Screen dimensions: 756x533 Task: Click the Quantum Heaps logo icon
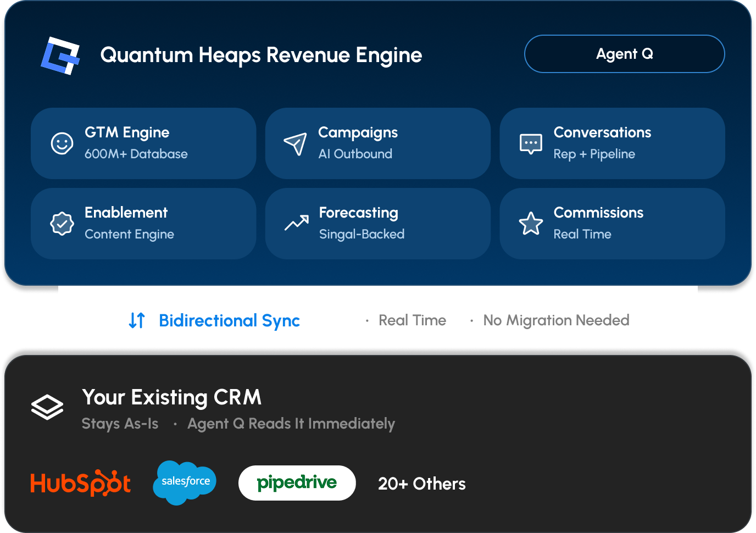[60, 55]
